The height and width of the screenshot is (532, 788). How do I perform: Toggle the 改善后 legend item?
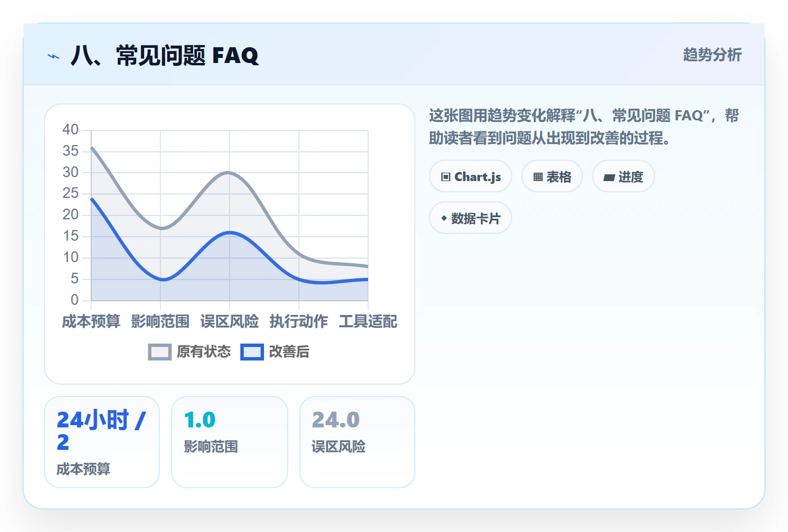(x=275, y=352)
